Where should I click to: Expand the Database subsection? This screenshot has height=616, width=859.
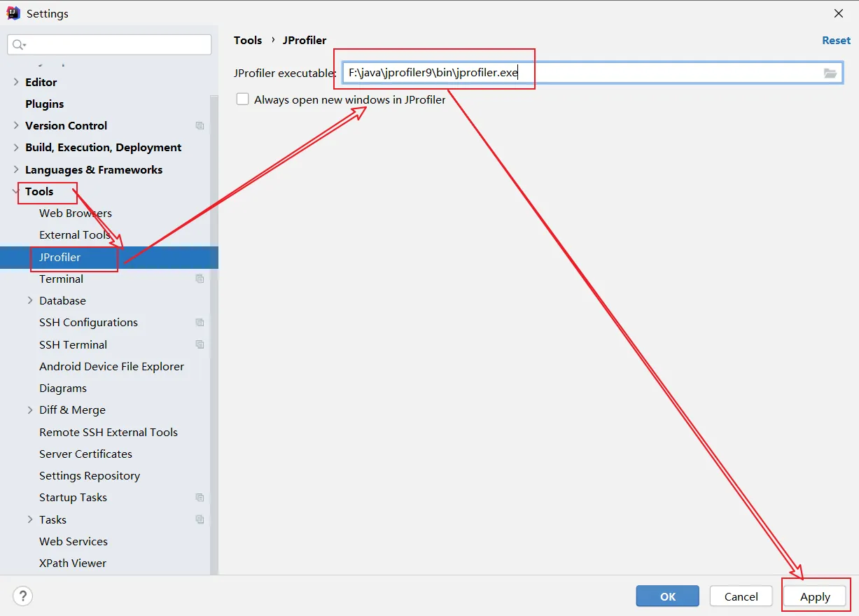[x=30, y=300]
